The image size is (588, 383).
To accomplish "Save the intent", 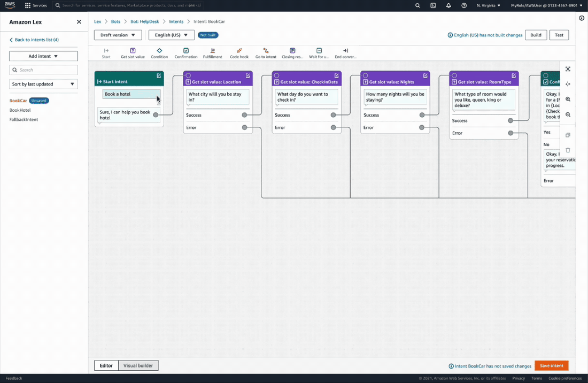I will [x=552, y=365].
